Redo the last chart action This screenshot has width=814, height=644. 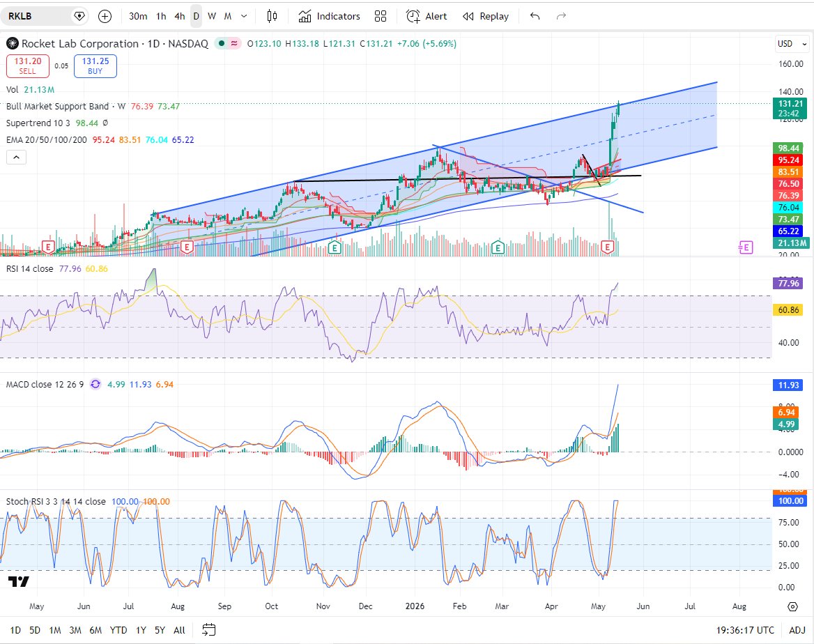pyautogui.click(x=561, y=16)
